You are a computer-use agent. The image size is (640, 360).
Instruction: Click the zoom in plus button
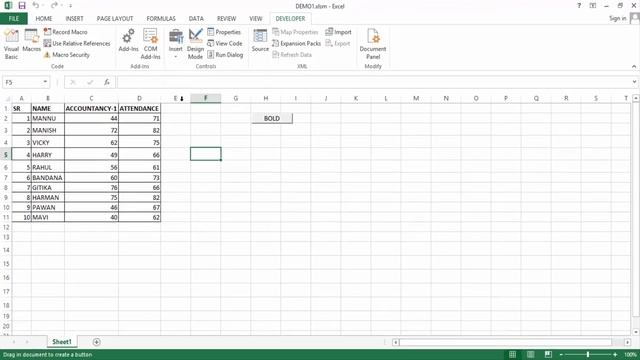pos(615,355)
